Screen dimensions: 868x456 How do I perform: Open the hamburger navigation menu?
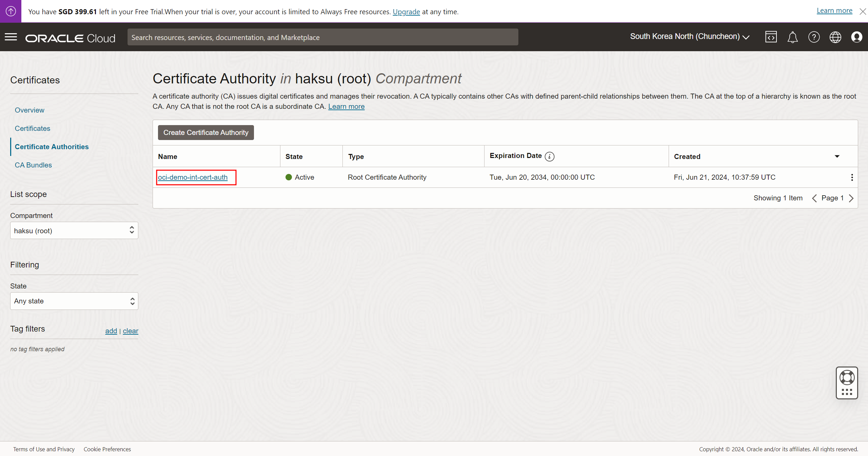click(11, 37)
